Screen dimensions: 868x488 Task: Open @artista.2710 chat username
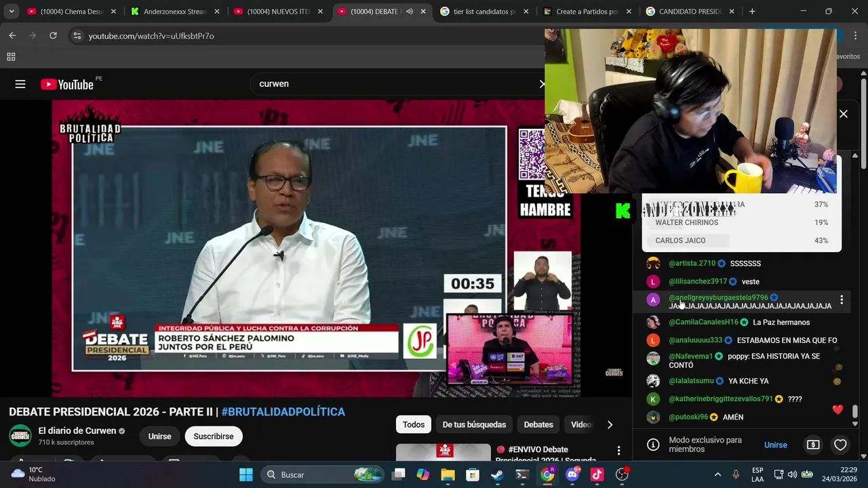click(692, 264)
